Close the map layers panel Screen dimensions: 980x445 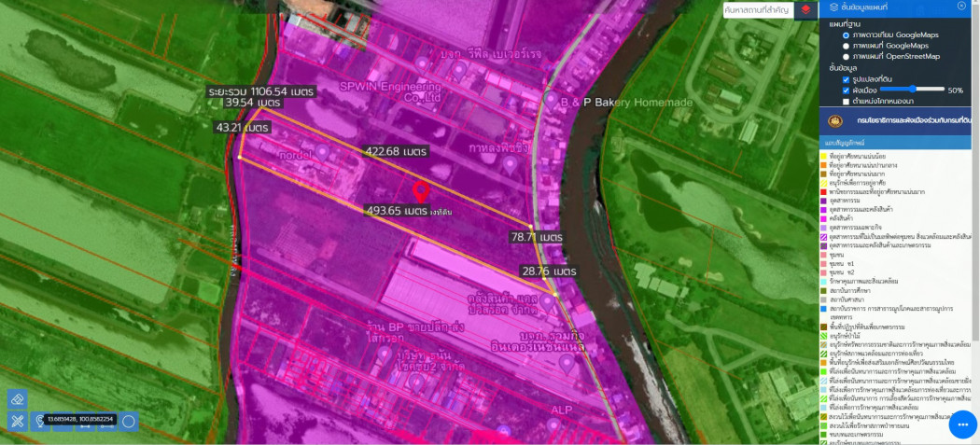point(961,7)
